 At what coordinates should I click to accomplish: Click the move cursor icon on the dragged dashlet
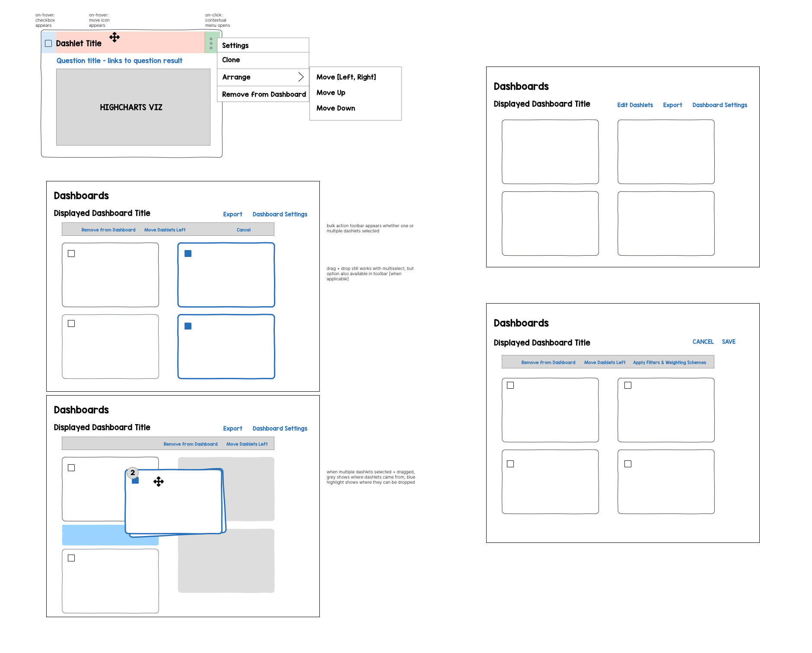pos(159,482)
